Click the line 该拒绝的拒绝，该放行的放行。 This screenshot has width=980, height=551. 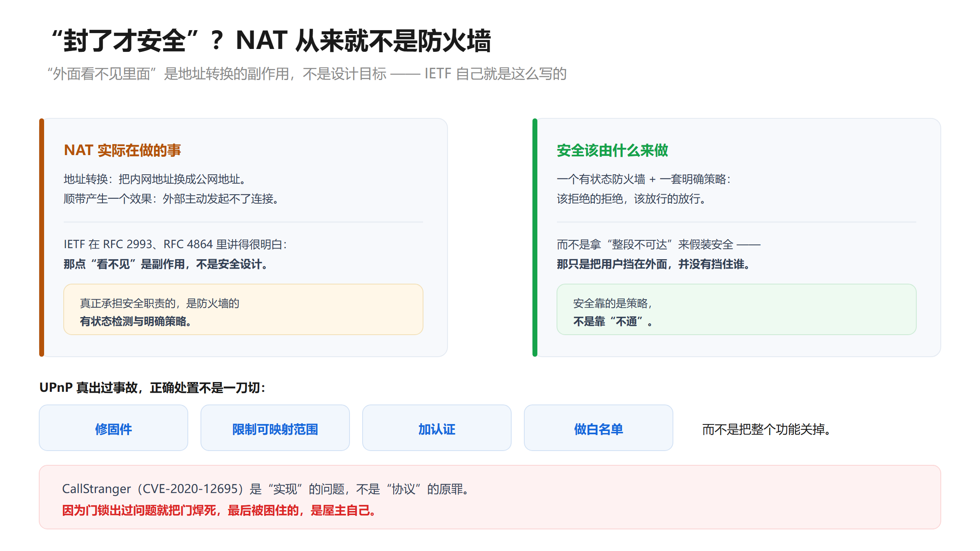(x=631, y=199)
